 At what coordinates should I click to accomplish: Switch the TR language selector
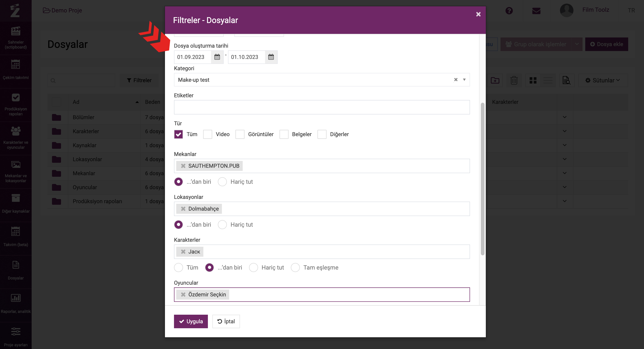631,10
